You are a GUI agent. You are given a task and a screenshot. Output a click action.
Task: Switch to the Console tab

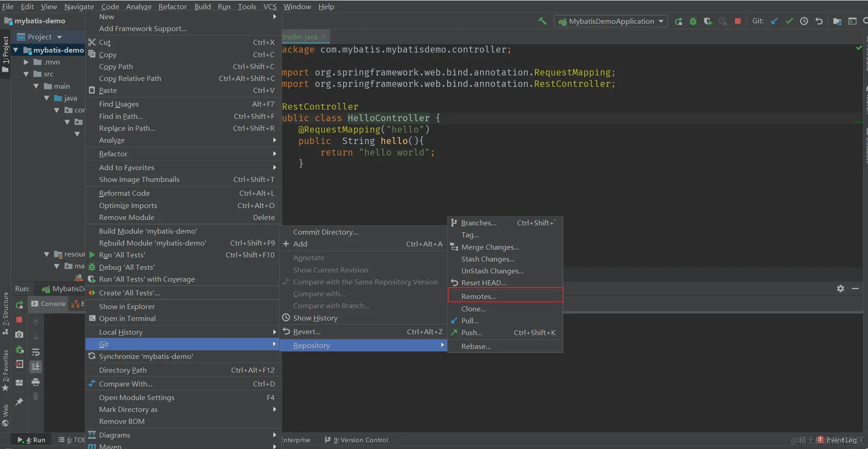pos(49,304)
